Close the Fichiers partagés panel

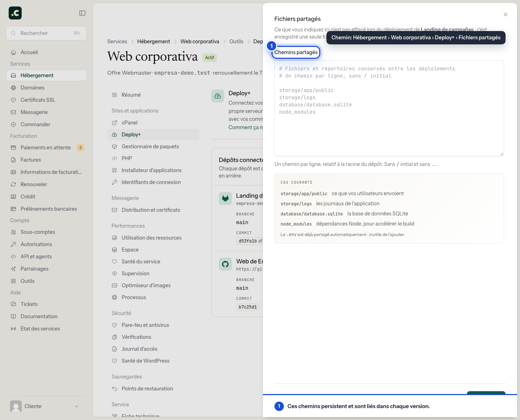pyautogui.click(x=506, y=14)
